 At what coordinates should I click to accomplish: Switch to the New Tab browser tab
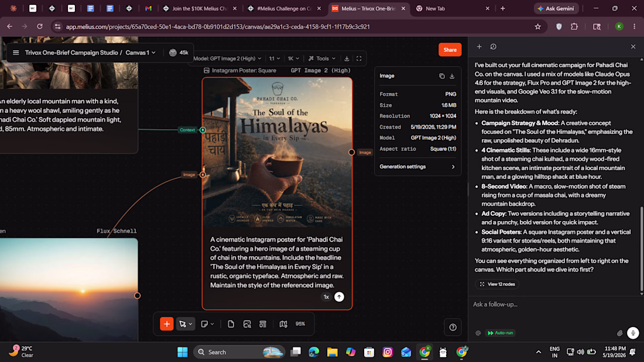coord(452,8)
